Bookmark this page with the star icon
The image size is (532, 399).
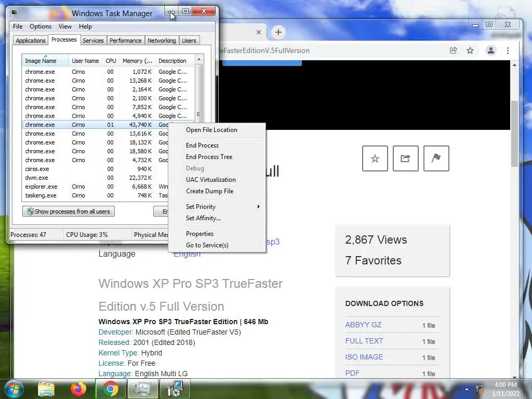coord(470,50)
